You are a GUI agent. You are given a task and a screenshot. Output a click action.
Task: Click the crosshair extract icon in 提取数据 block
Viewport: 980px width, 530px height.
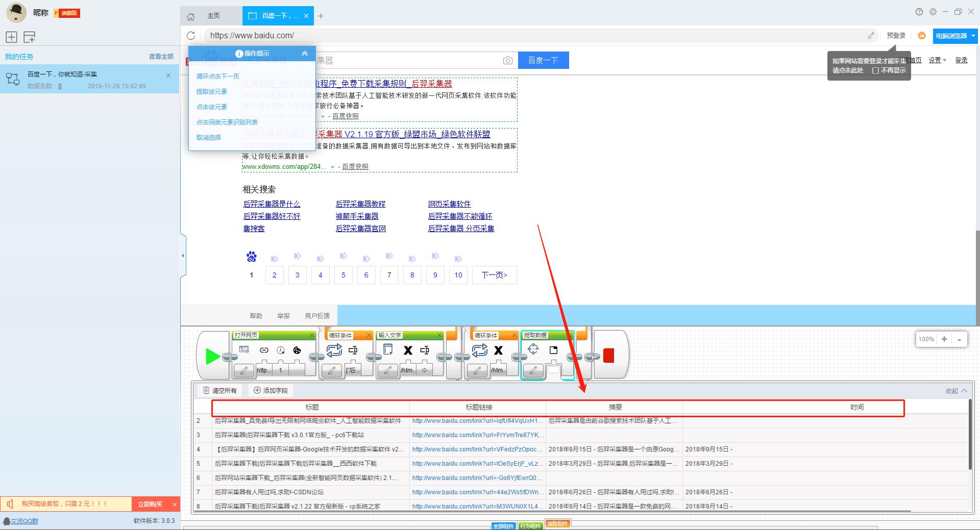pos(533,349)
